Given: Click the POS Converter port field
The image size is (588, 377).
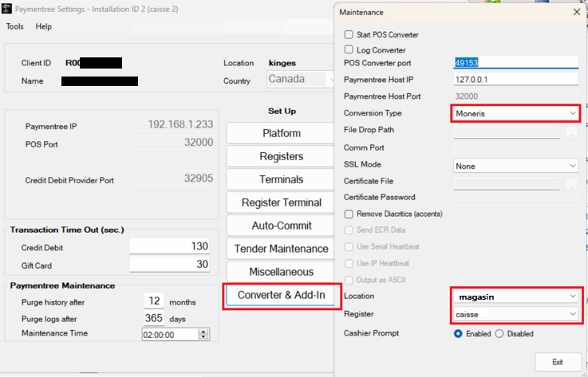Looking at the screenshot, I should pos(515,62).
